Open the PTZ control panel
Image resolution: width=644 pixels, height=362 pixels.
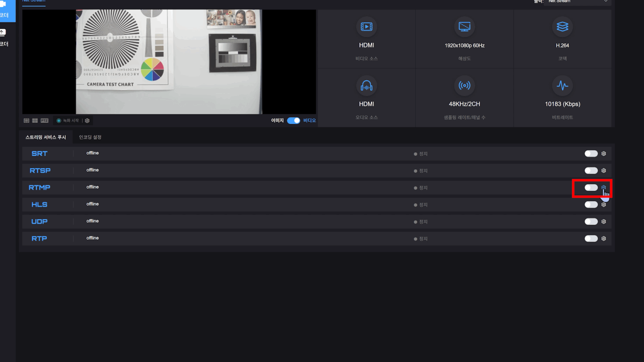[x=44, y=120]
